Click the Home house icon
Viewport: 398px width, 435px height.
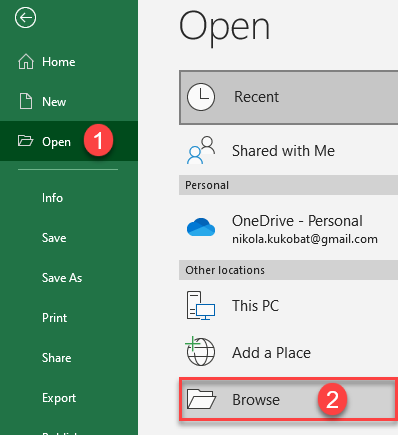coord(26,62)
